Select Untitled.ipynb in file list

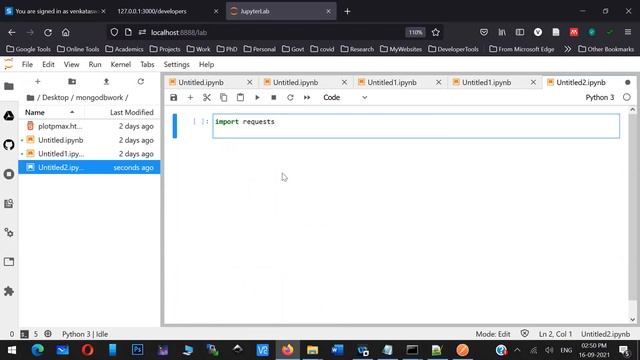point(89,140)
